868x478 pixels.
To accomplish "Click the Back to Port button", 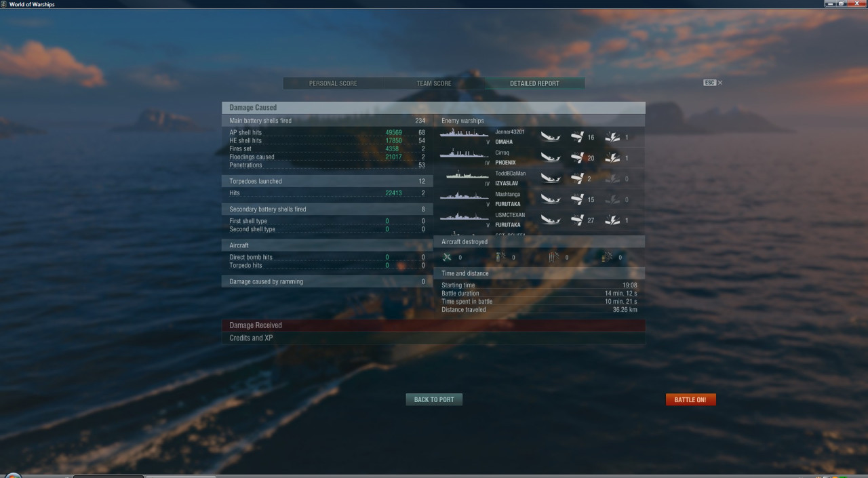I will [434, 399].
